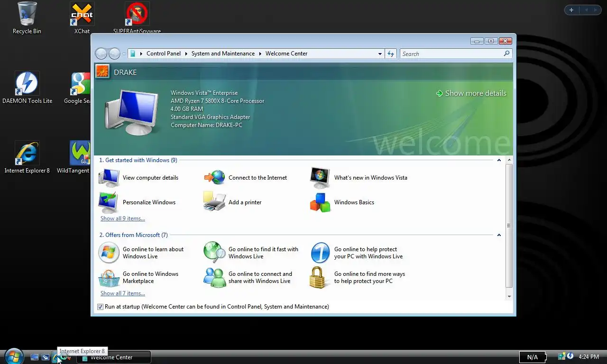This screenshot has height=364, width=607.
Task: Click the vertical scrollbar thumb in Welcome Center
Action: coord(509,226)
